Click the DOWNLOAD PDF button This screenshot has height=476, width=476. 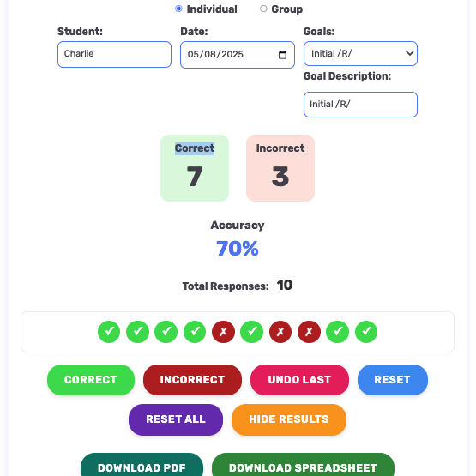pos(142,466)
